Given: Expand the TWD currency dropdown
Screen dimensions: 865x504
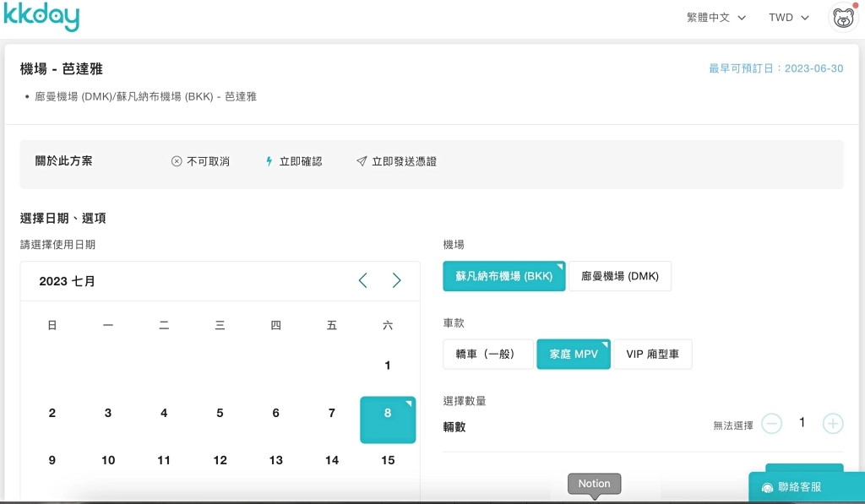Looking at the screenshot, I should point(788,18).
